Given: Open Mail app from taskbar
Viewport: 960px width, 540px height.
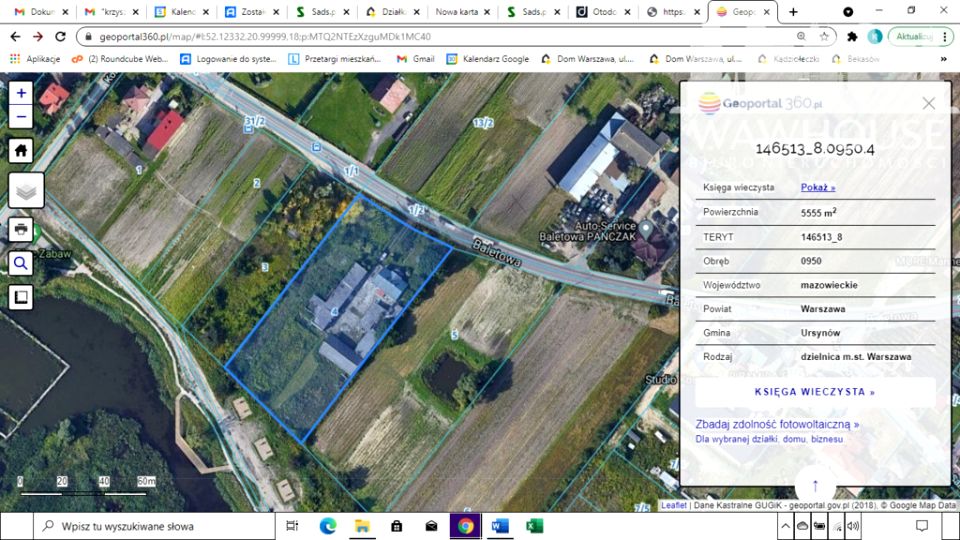Looking at the screenshot, I should point(431,526).
